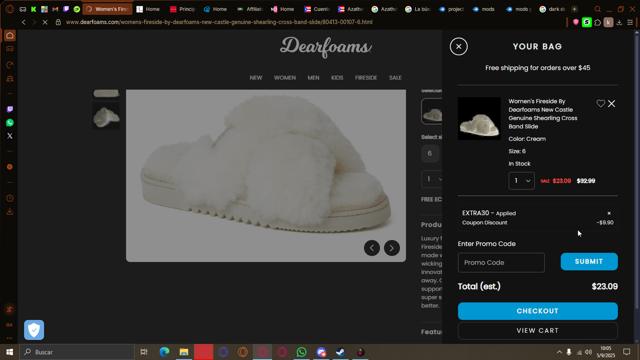Switch to the Affiliat tab
Image resolution: width=640 pixels, height=360 pixels.
pyautogui.click(x=250, y=9)
